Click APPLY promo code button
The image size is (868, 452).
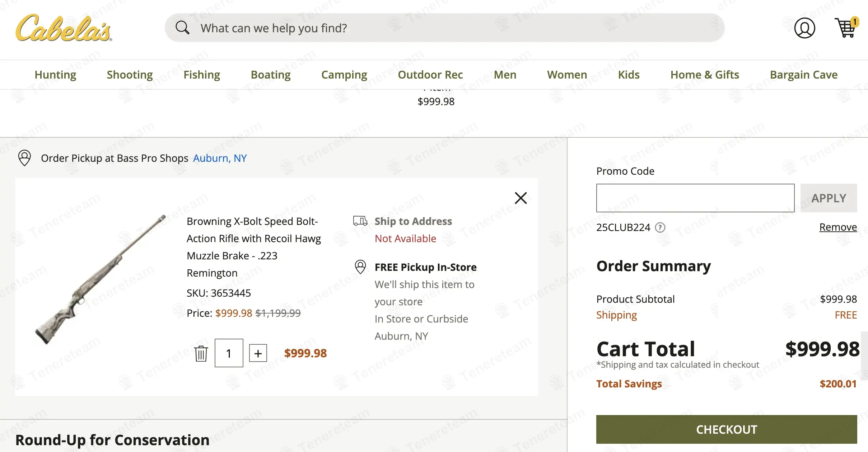[828, 198]
